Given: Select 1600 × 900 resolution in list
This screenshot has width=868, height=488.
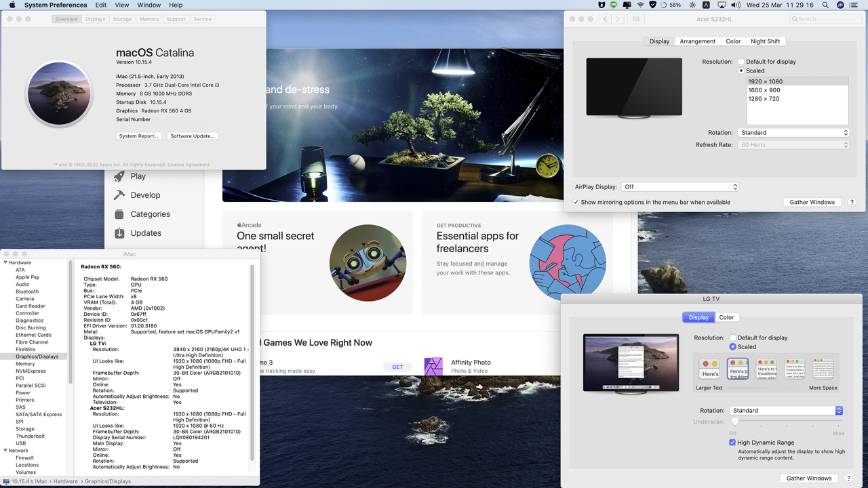Looking at the screenshot, I should (x=797, y=90).
